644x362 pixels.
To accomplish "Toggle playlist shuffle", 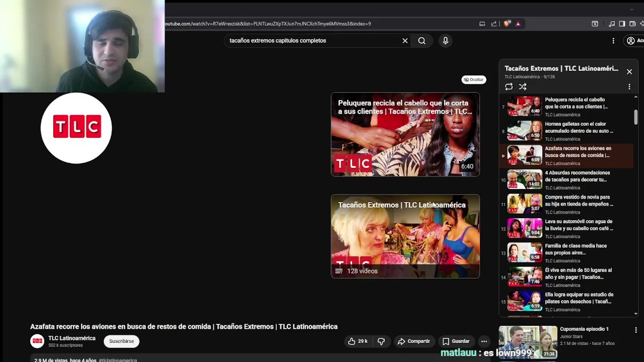I will (523, 87).
